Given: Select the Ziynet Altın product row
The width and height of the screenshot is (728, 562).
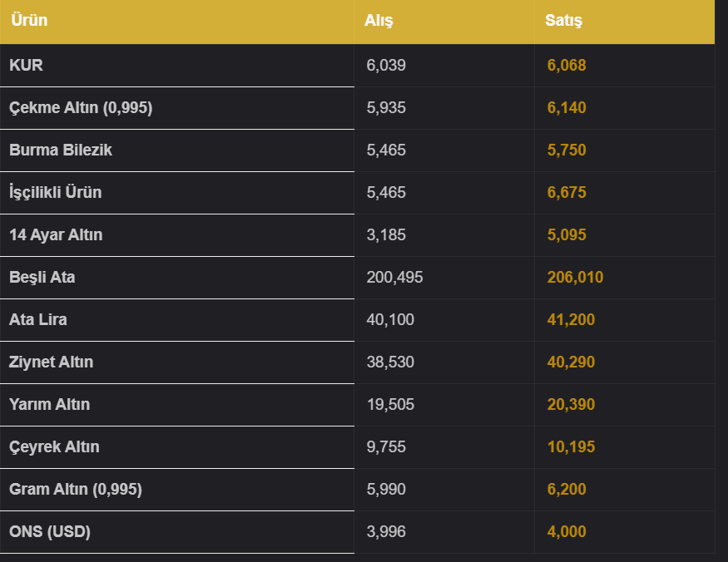Looking at the screenshot, I should [357, 362].
